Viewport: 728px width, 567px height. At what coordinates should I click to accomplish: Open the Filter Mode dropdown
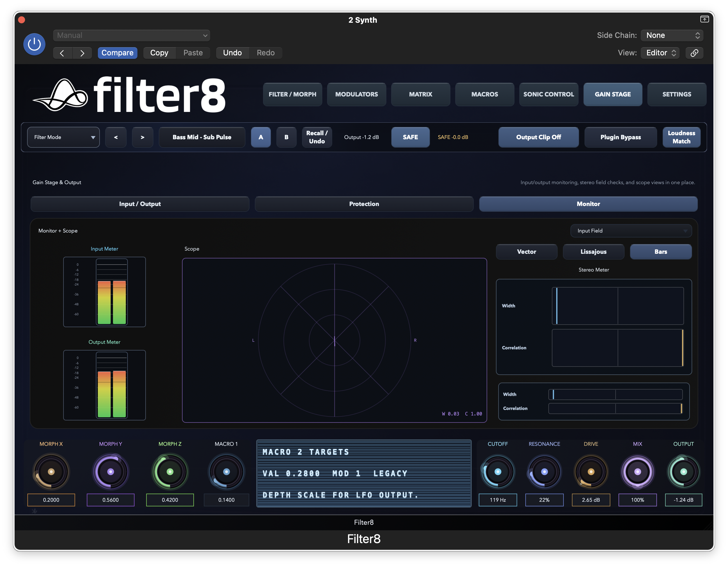click(x=63, y=137)
